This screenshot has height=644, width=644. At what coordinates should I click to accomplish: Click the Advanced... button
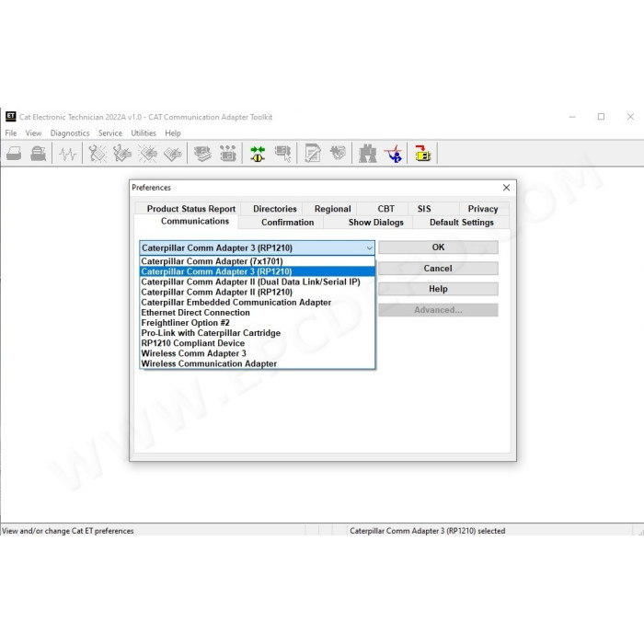pyautogui.click(x=438, y=310)
